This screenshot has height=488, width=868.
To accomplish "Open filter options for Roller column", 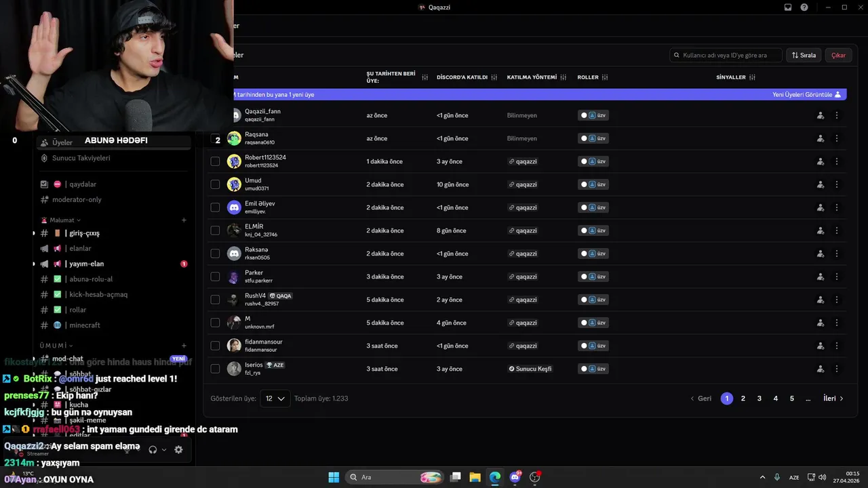I will pyautogui.click(x=605, y=77).
